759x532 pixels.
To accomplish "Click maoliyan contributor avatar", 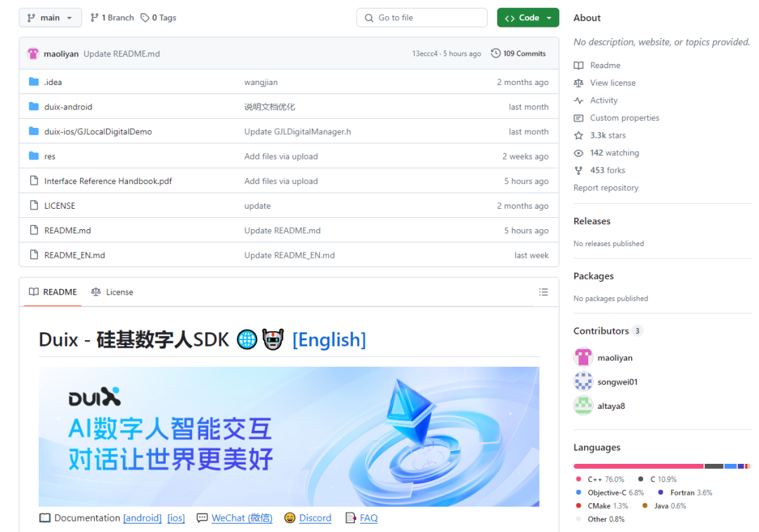I will click(583, 358).
